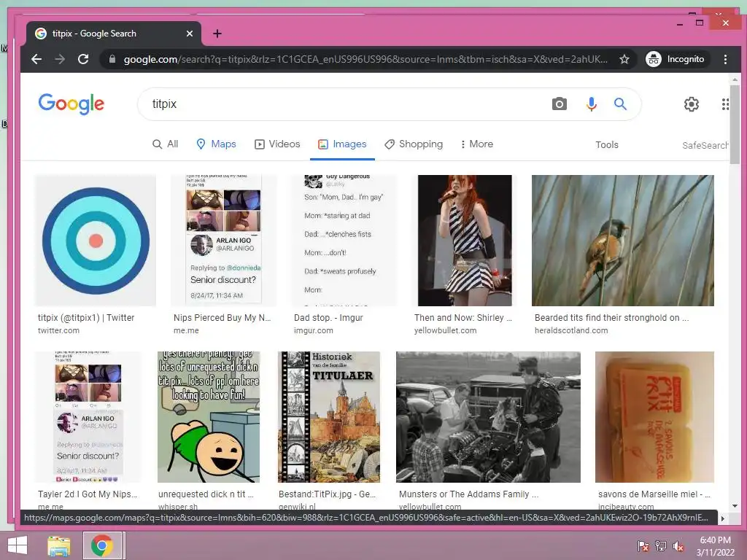
Task: Click the page scrollbar down arrow
Action: [735, 506]
